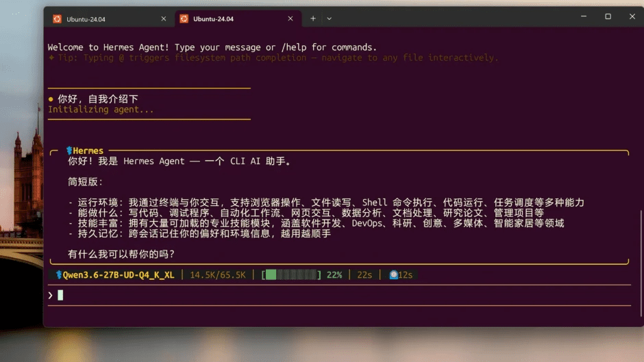Click the terminal vertical scrollbar
Image resolution: width=644 pixels, height=362 pixels.
[x=641, y=263]
